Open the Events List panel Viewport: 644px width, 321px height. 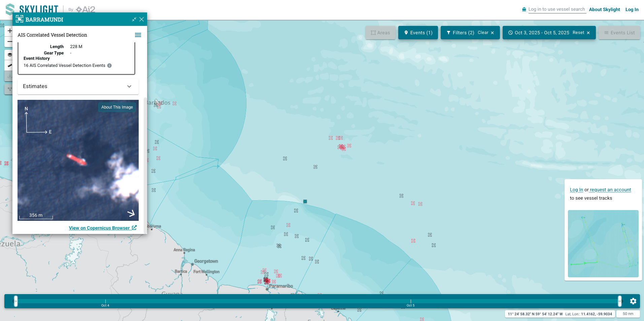click(619, 33)
